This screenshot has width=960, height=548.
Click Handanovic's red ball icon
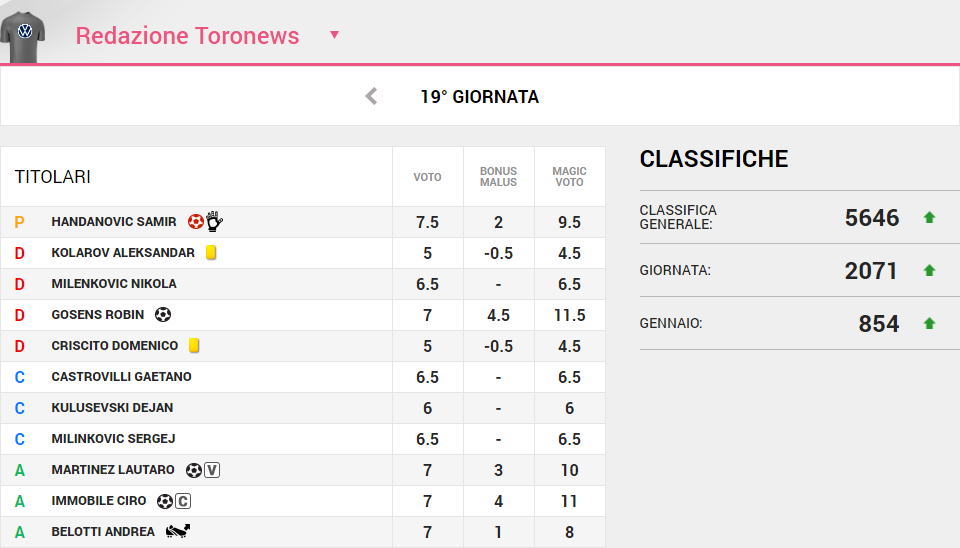pos(196,222)
